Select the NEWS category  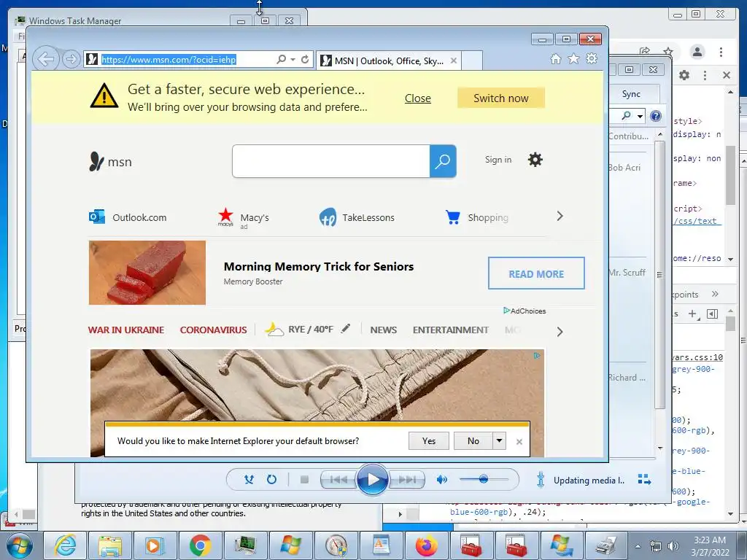(384, 330)
